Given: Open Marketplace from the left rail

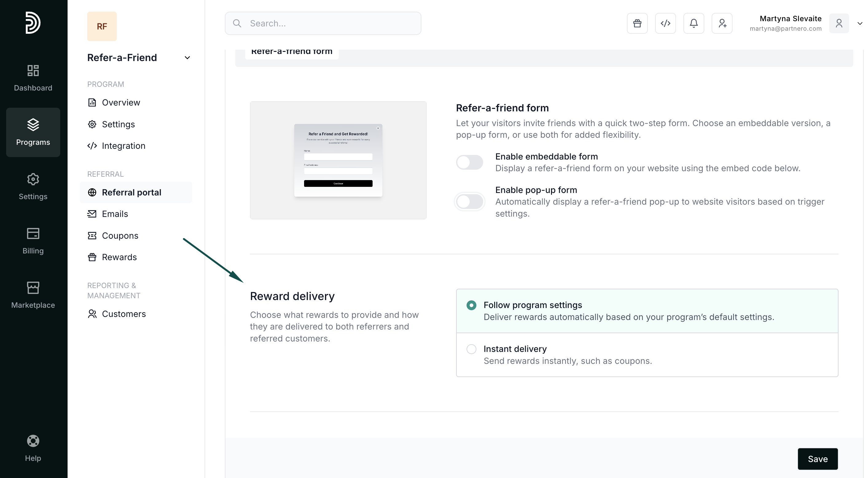Looking at the screenshot, I should [33, 295].
